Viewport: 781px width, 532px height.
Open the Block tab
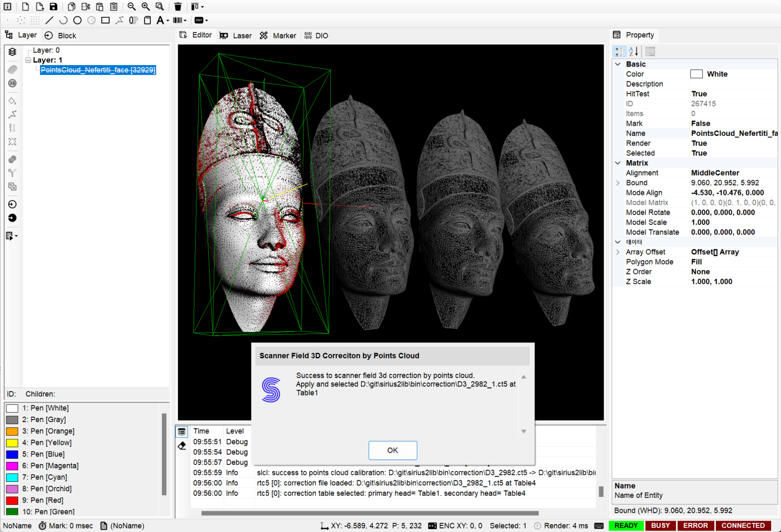(61, 35)
